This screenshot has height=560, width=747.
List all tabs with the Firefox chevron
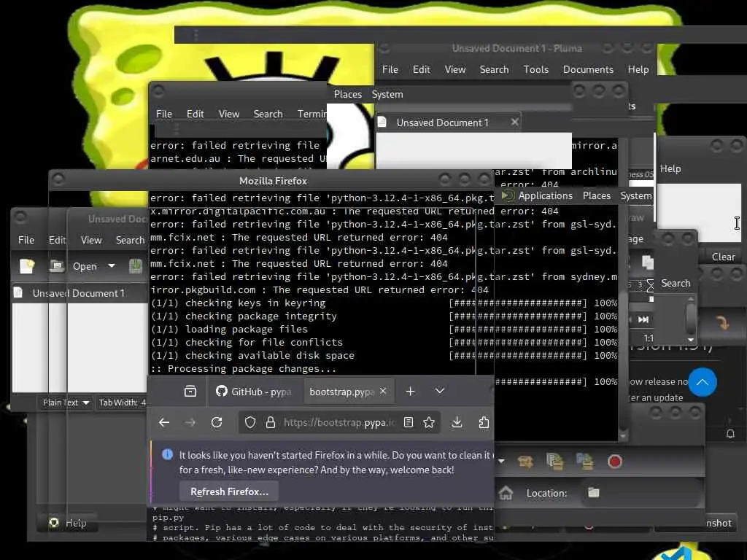coord(440,391)
